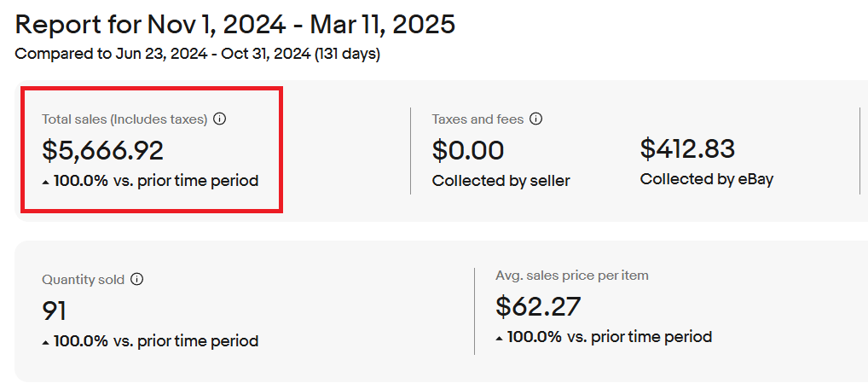Click the info icon beside Total sales
The width and height of the screenshot is (868, 389).
(219, 119)
